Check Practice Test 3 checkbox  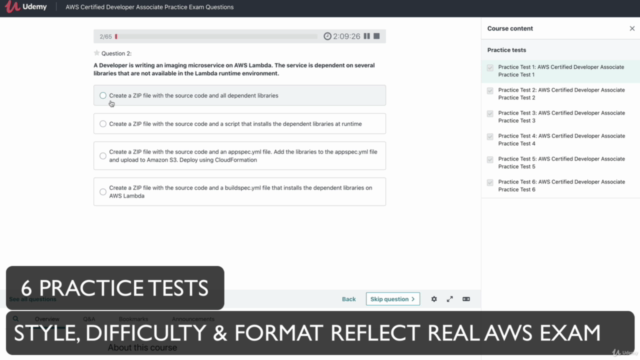click(x=490, y=113)
